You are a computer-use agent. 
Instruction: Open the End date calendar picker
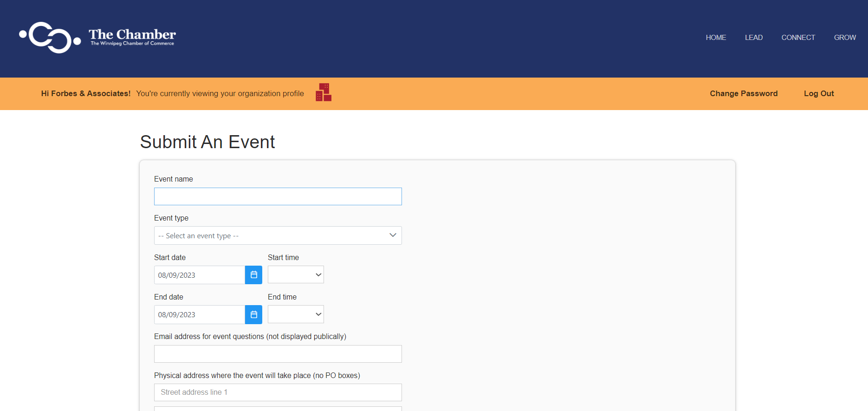tap(253, 314)
